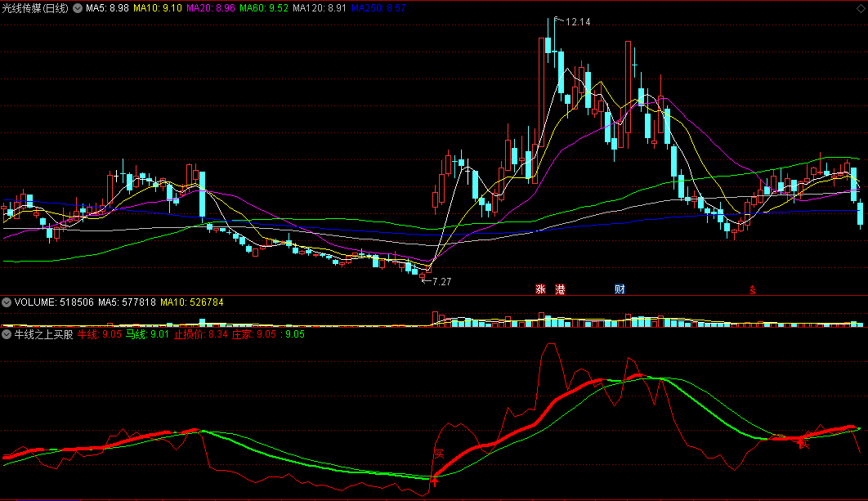Select the yellow MA10: 9.10 label

point(157,8)
